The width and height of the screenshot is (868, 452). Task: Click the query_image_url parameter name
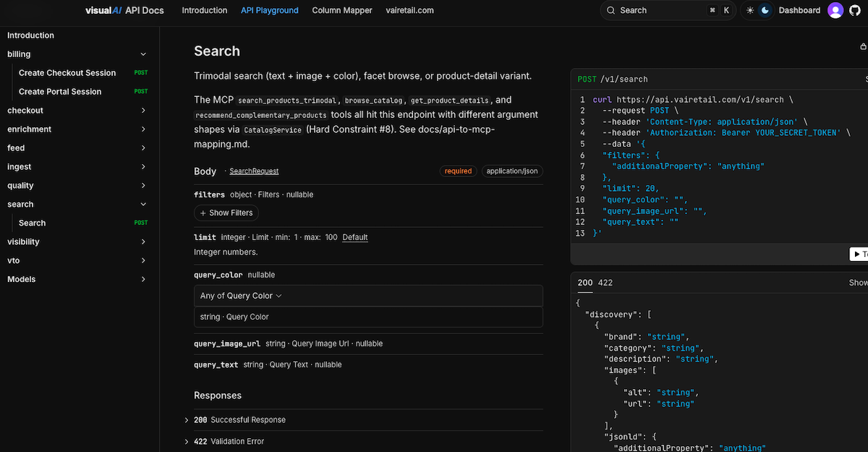point(227,344)
